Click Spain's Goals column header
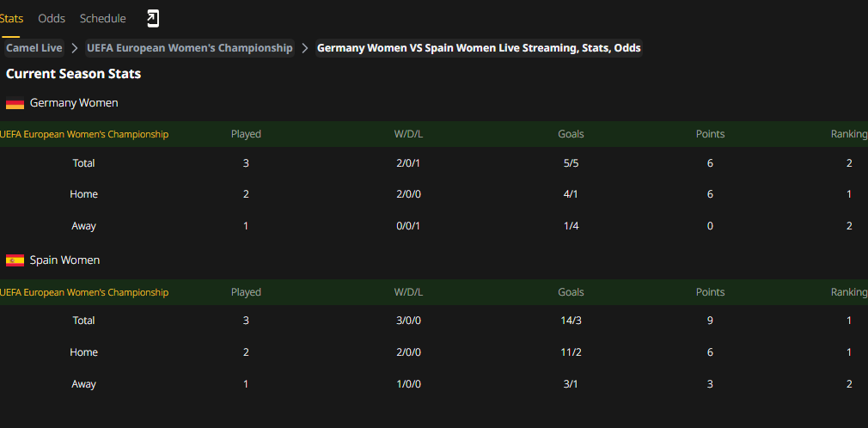This screenshot has height=428, width=868. (571, 292)
